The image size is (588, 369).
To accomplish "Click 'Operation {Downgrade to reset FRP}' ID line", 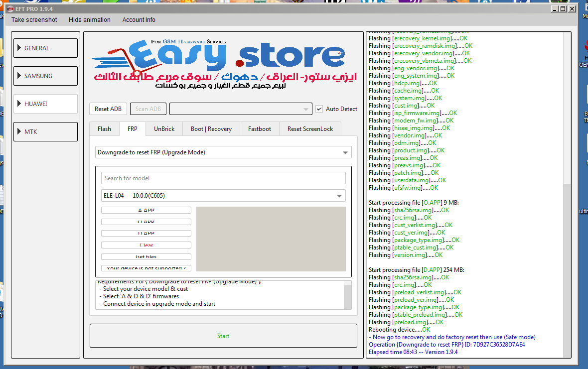I will pyautogui.click(x=446, y=345).
